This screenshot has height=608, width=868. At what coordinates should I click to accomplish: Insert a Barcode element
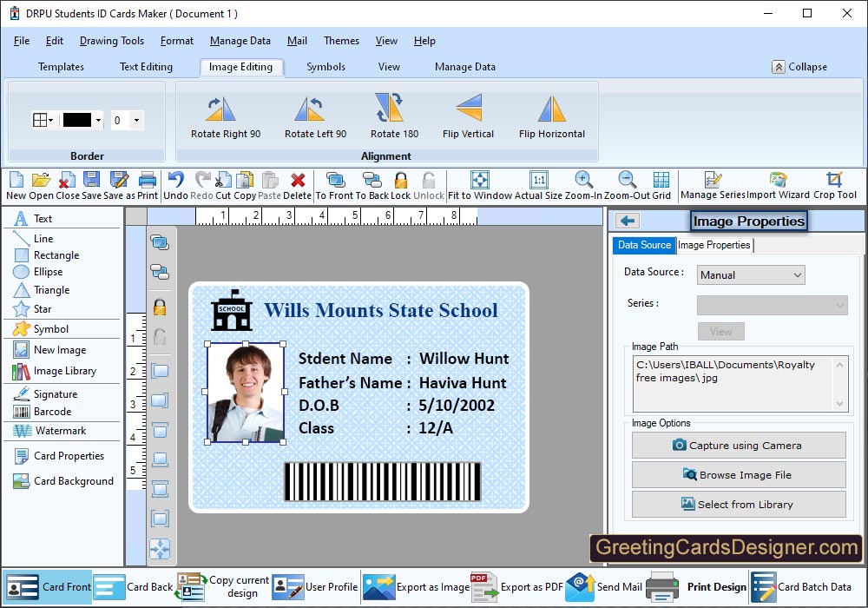pyautogui.click(x=43, y=412)
